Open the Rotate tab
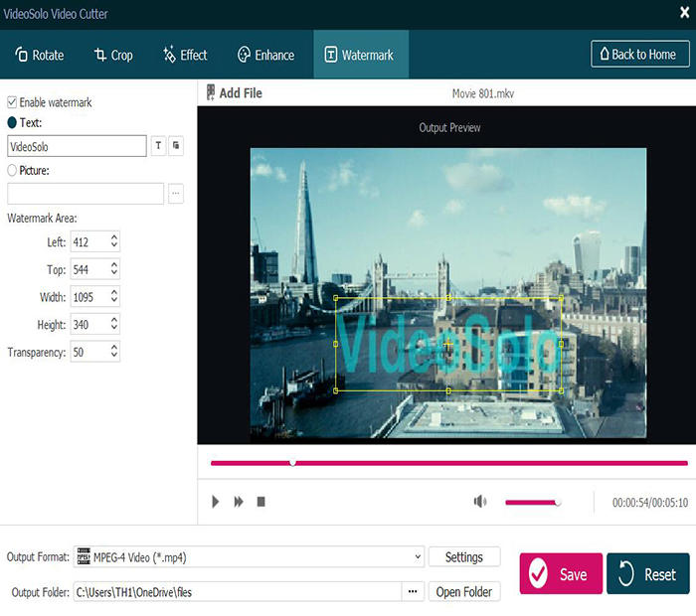The image size is (696, 616). pos(39,55)
